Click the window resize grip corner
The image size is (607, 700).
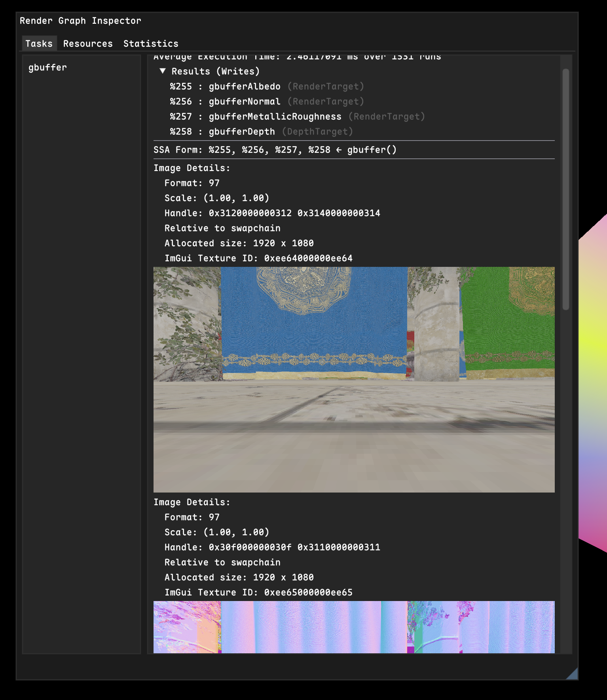click(x=572, y=673)
